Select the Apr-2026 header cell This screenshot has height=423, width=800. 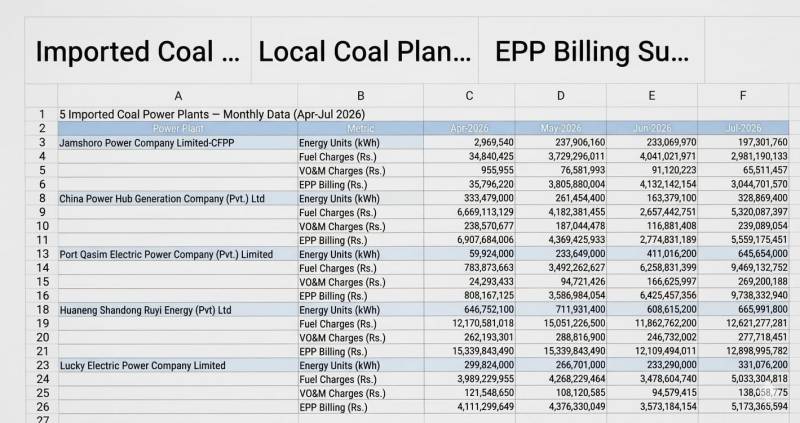pos(469,129)
